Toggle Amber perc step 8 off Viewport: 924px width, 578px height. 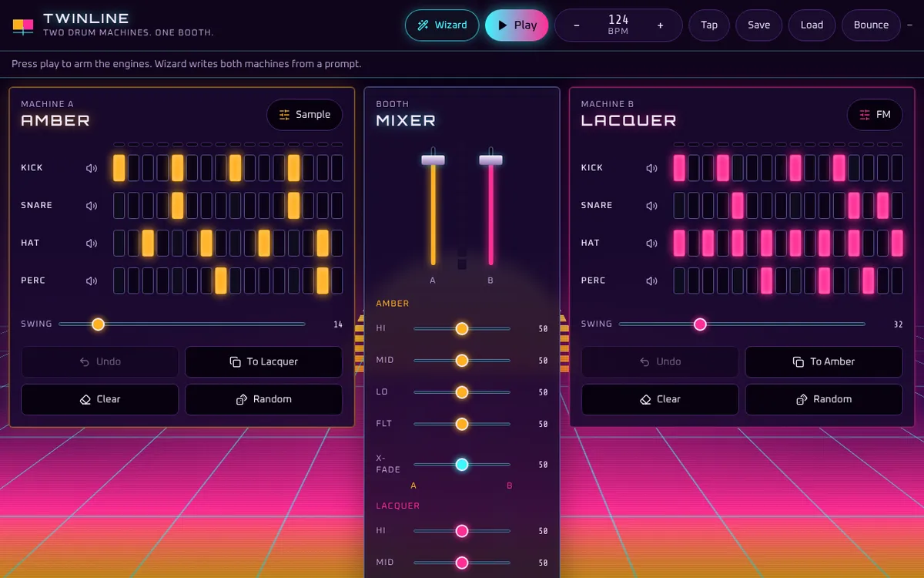[221, 281]
